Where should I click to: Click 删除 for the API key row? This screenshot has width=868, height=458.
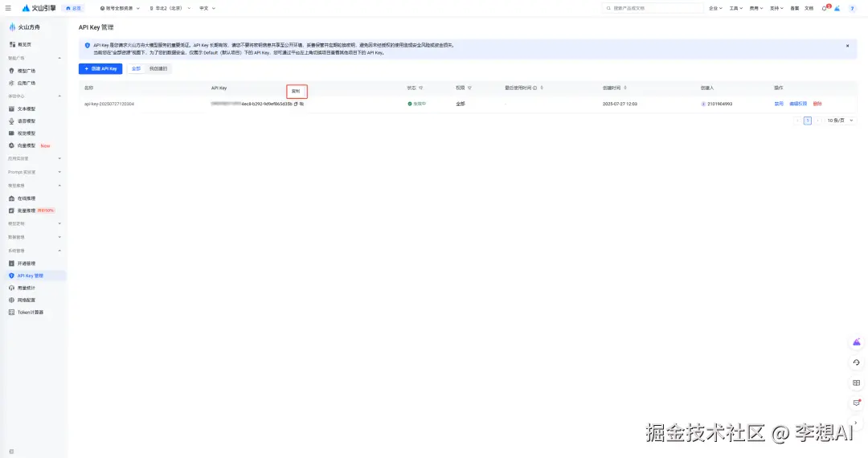[817, 104]
